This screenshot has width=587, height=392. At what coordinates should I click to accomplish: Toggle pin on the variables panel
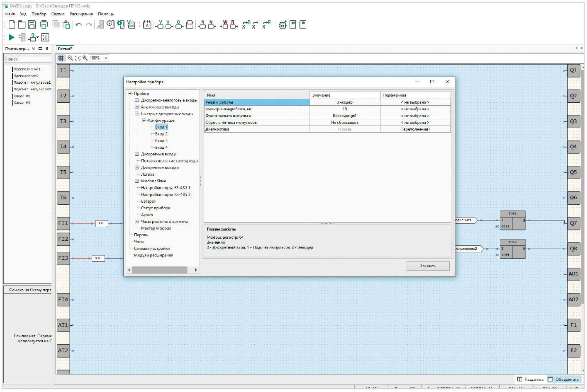34,48
